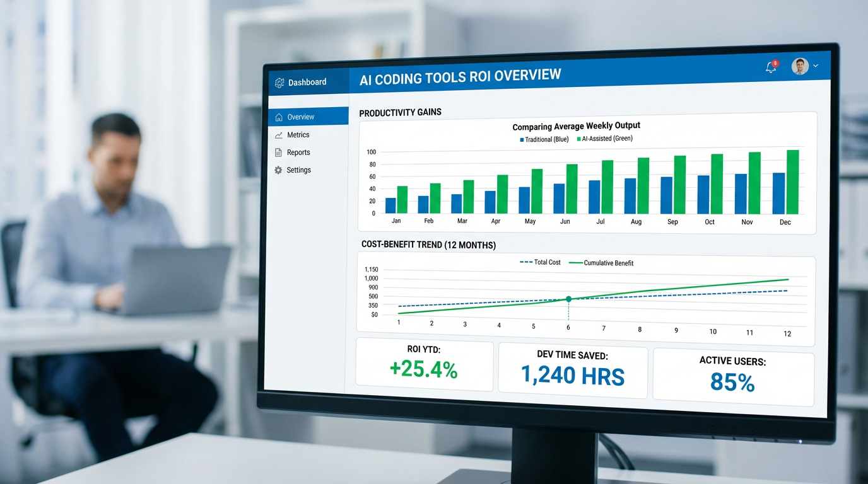The image size is (868, 484).
Task: Toggle the Traditional (Blue) legend entry
Action: 543,139
